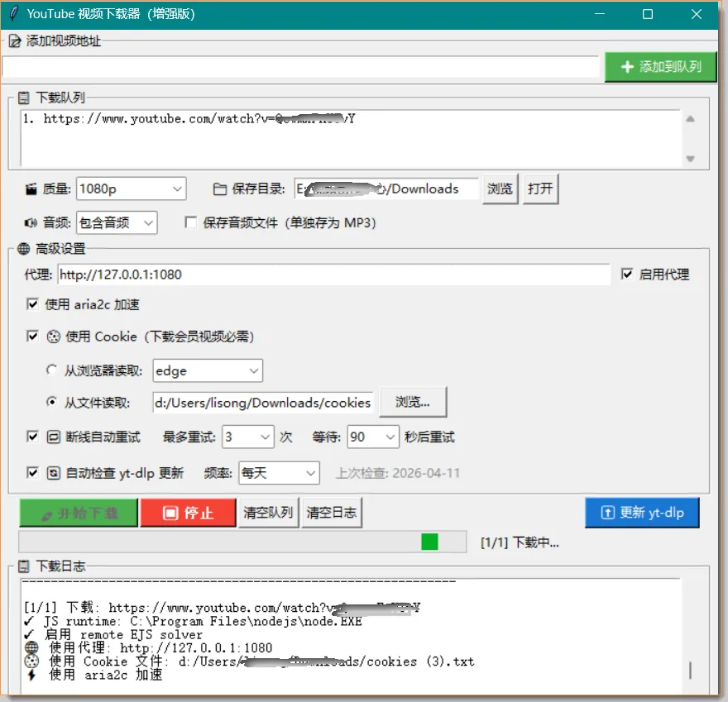Click the refresh icon beside 自动检查 yt-dlp 更新
Image resolution: width=728 pixels, height=702 pixels.
point(54,473)
